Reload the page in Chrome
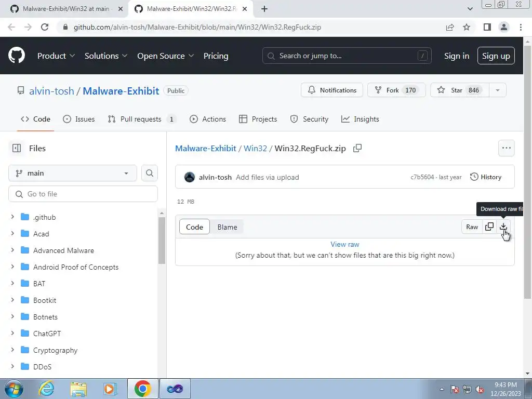 pyautogui.click(x=45, y=27)
